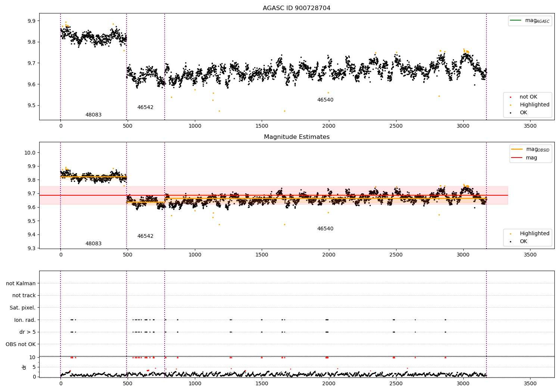
Task: Click the 10.0 y-tick in Magnitude Estimates plot
Action: point(29,153)
